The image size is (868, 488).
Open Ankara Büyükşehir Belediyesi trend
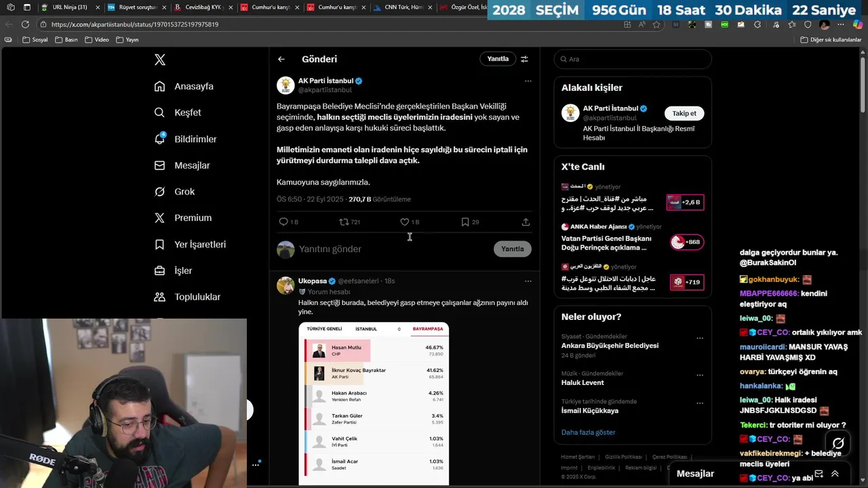[x=610, y=346]
